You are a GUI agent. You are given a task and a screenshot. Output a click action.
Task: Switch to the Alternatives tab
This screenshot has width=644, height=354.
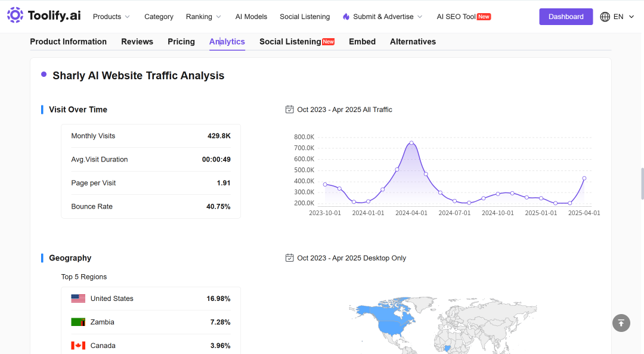413,42
